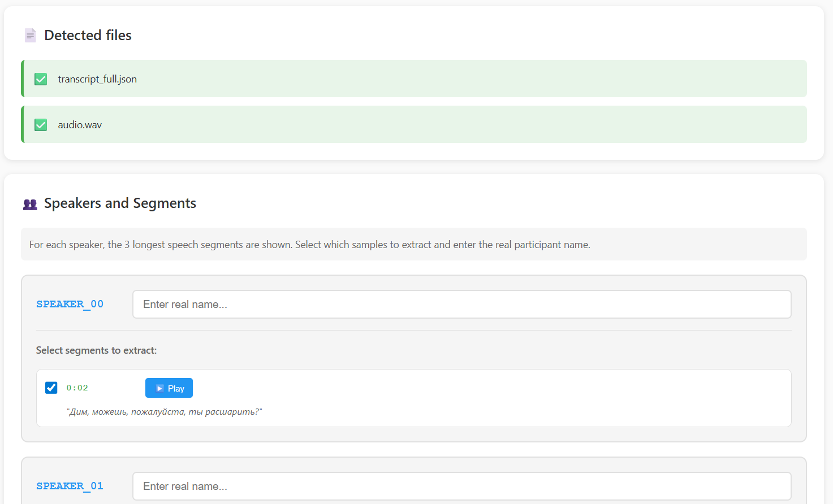Focus the SPEAKER_01 real name field

[461, 486]
